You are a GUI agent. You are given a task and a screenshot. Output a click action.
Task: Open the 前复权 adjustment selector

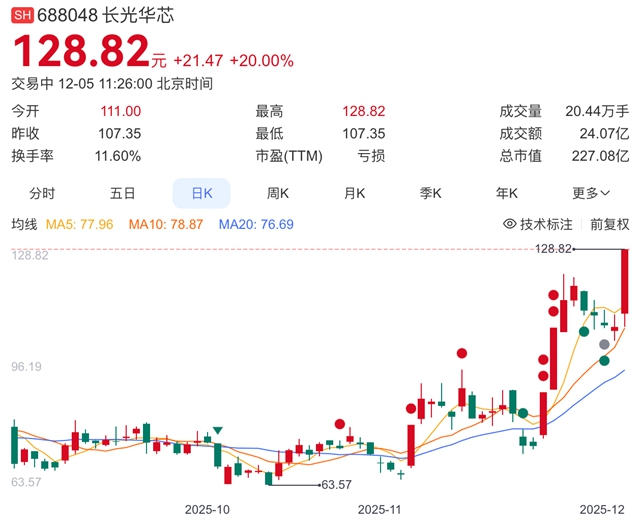click(609, 225)
